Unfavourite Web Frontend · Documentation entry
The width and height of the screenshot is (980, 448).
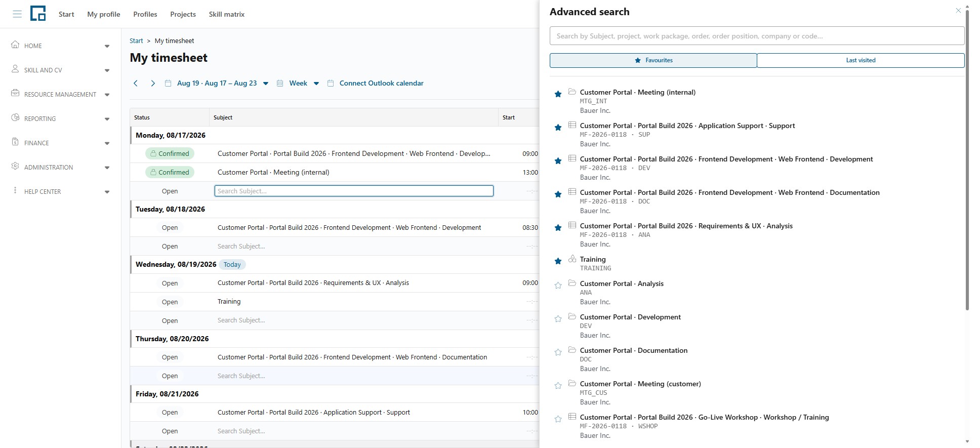pyautogui.click(x=558, y=194)
